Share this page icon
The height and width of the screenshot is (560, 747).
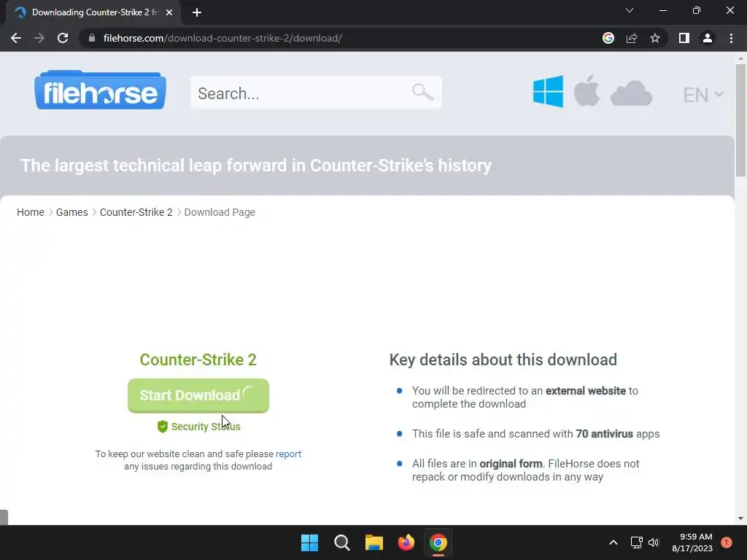click(632, 38)
